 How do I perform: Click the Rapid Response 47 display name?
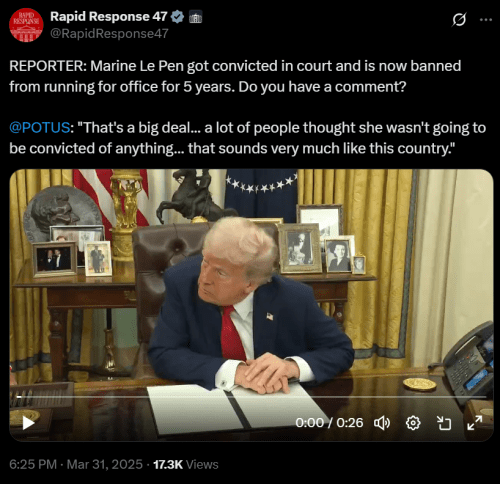pos(109,16)
